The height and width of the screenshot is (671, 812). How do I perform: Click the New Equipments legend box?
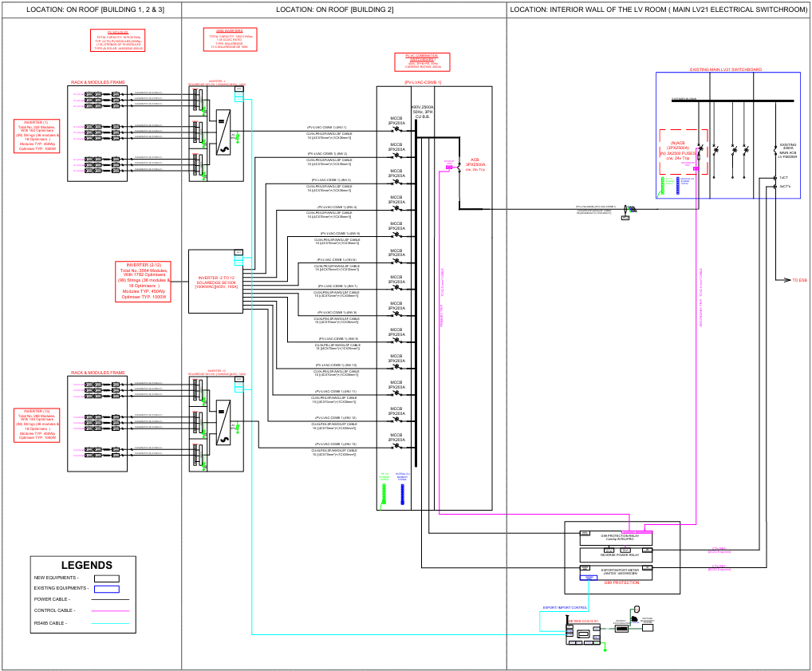click(106, 577)
